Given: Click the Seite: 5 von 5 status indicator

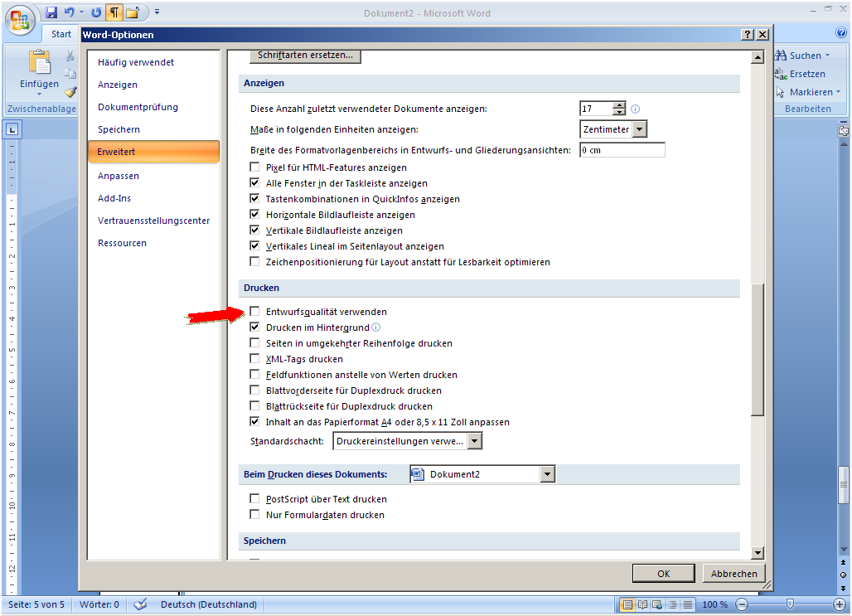Looking at the screenshot, I should 36,604.
